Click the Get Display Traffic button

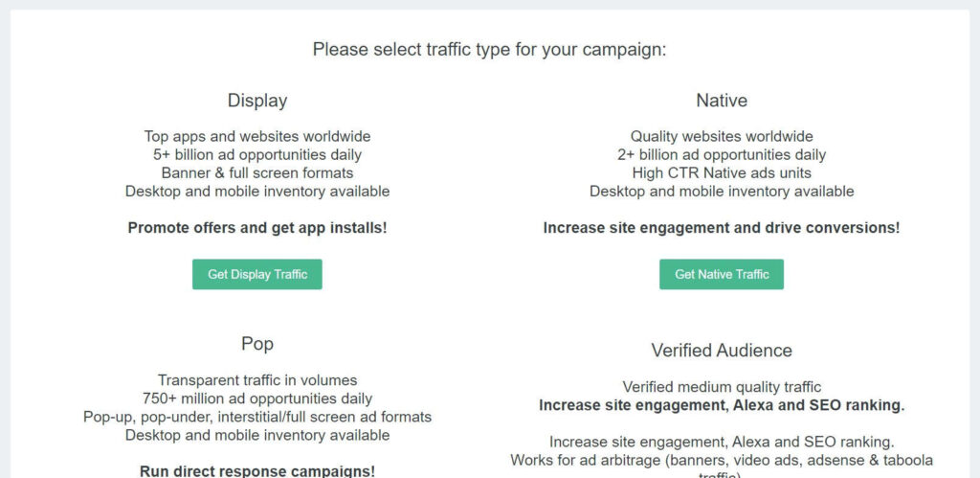tap(257, 274)
